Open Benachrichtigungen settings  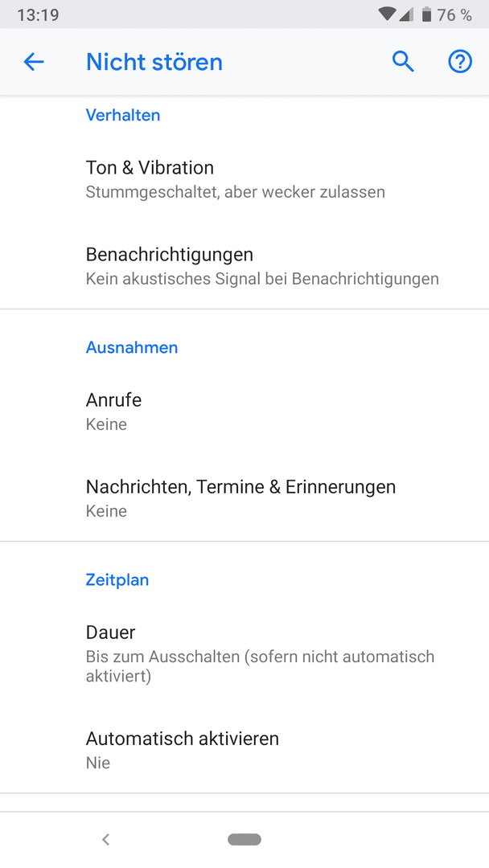click(x=244, y=266)
